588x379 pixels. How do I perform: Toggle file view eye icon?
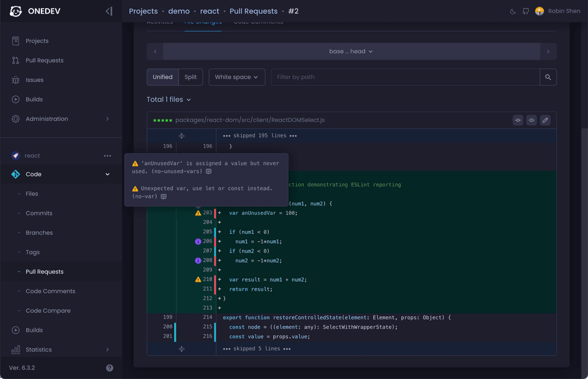531,120
